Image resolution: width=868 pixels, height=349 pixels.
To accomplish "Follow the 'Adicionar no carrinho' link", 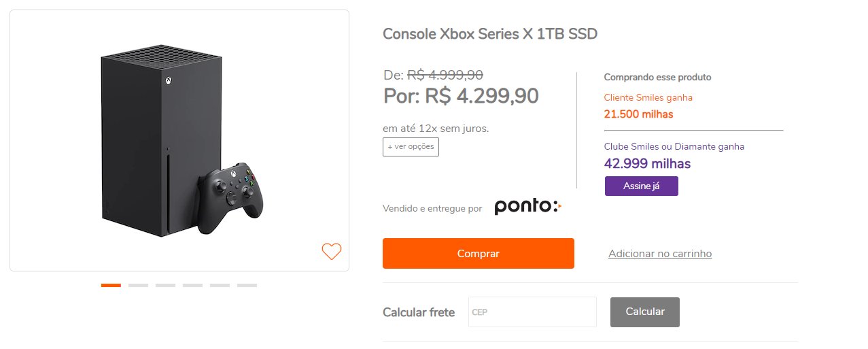I will pos(660,254).
